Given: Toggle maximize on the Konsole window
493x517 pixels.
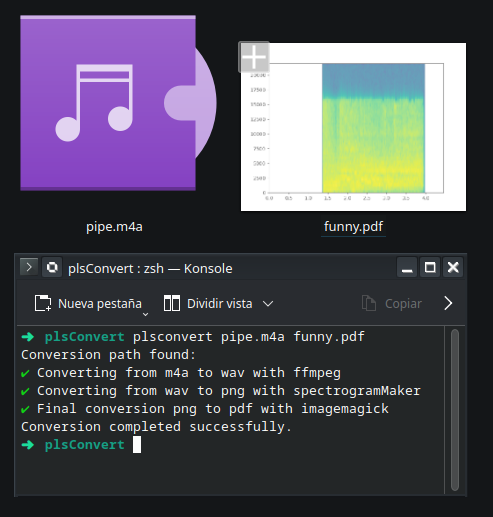Looking at the screenshot, I should coord(430,267).
